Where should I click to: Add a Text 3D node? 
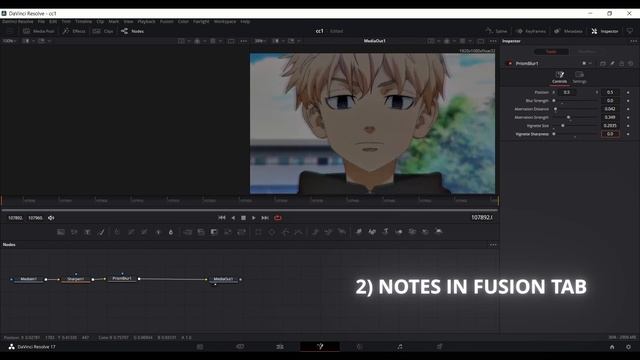385,232
